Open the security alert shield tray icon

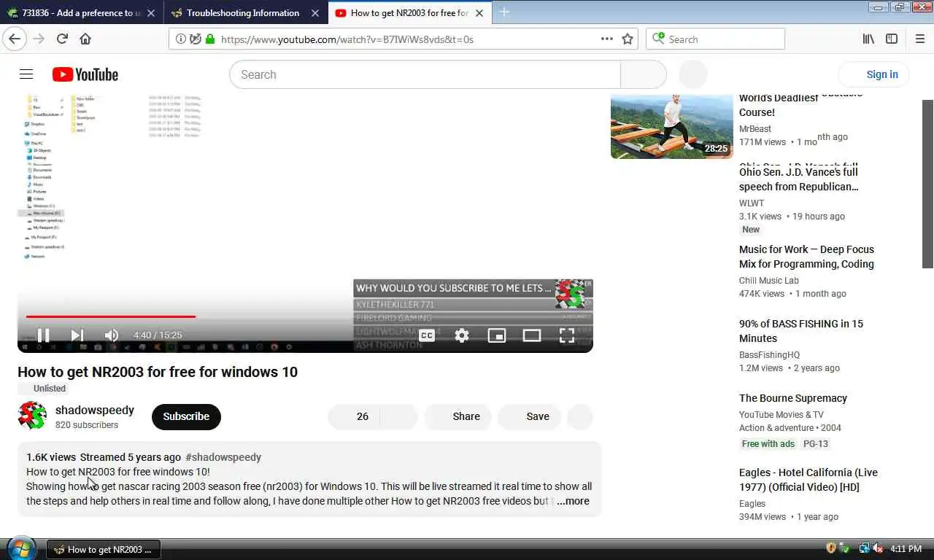point(831,548)
